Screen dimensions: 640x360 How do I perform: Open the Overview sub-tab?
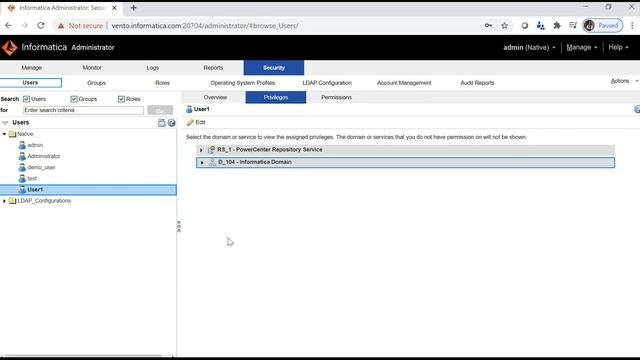point(215,98)
